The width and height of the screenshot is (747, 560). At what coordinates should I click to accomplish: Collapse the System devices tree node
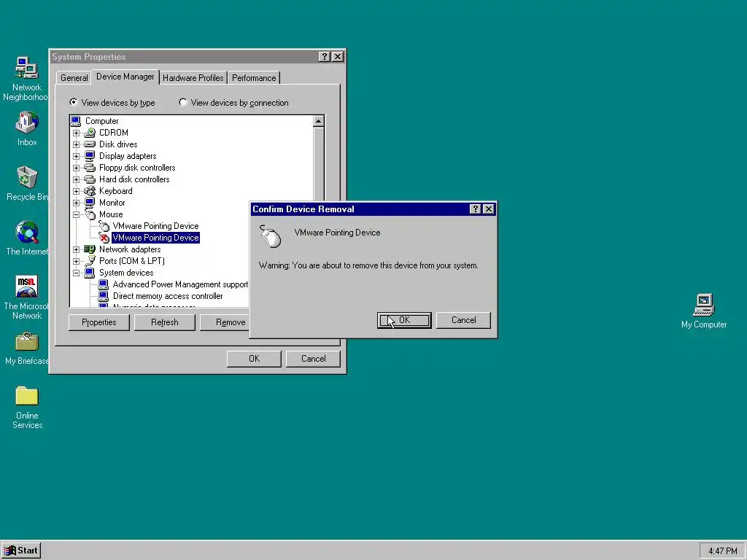coord(76,273)
